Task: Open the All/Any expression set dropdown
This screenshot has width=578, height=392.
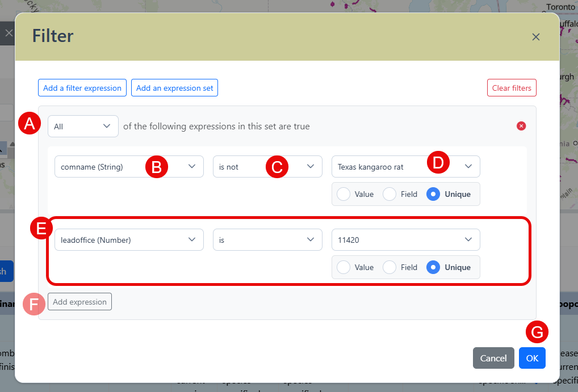Action: pos(83,127)
